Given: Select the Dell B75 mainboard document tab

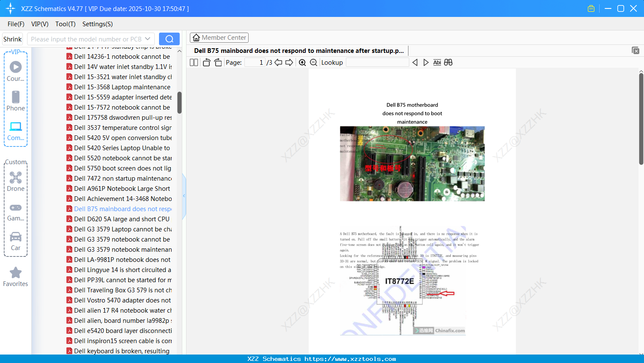Looking at the screenshot, I should [x=299, y=51].
